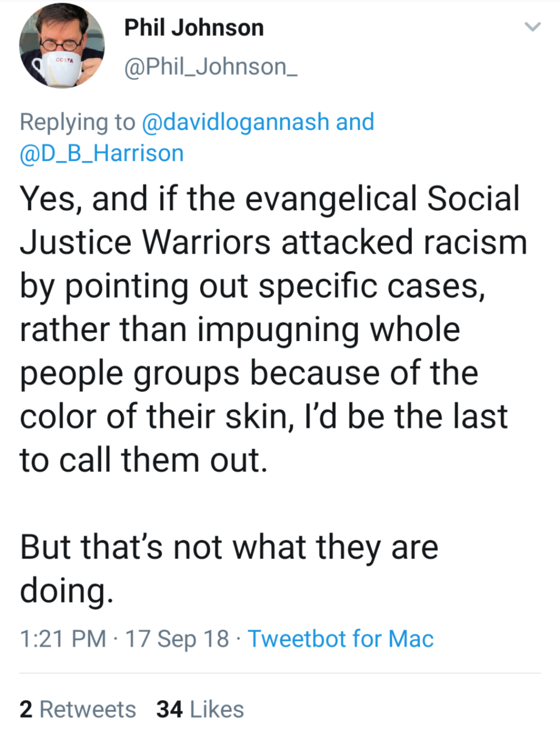This screenshot has width=560, height=738.
Task: Open the @Phil_Johnson_ handle
Action: tap(211, 67)
